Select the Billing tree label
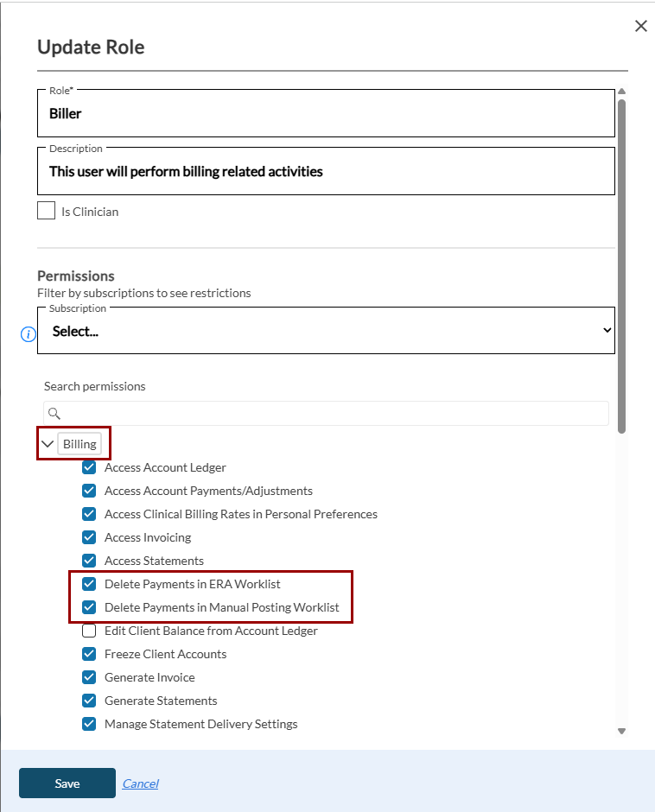Screen dimensions: 655x812 pyautogui.click(x=79, y=444)
